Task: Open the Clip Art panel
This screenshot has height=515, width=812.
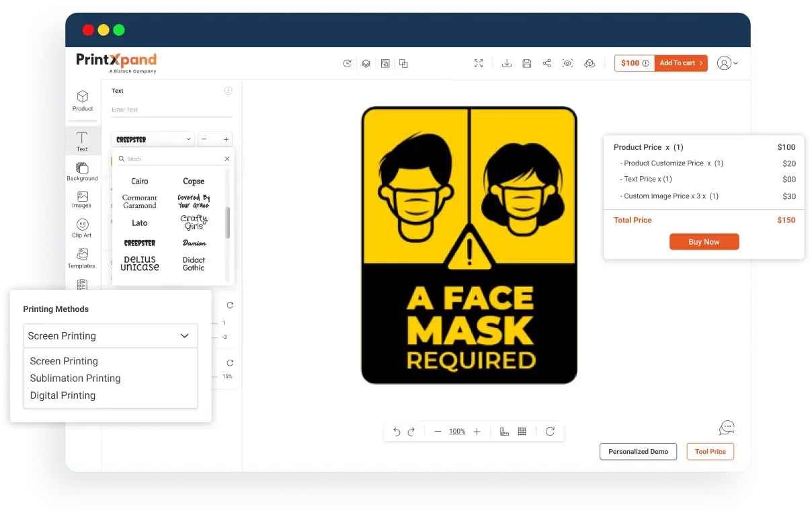Action: pos(82,228)
